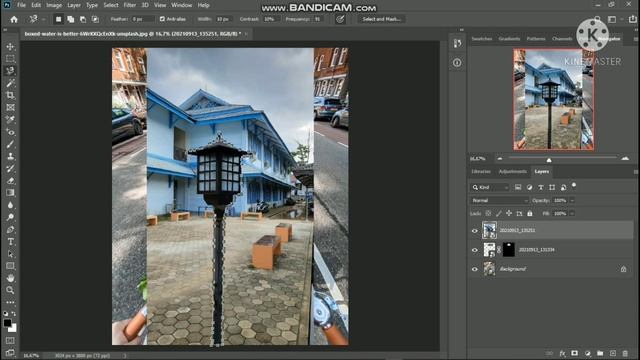The height and width of the screenshot is (360, 640).
Task: Click the tablet pen pressure icon
Action: (x=340, y=19)
